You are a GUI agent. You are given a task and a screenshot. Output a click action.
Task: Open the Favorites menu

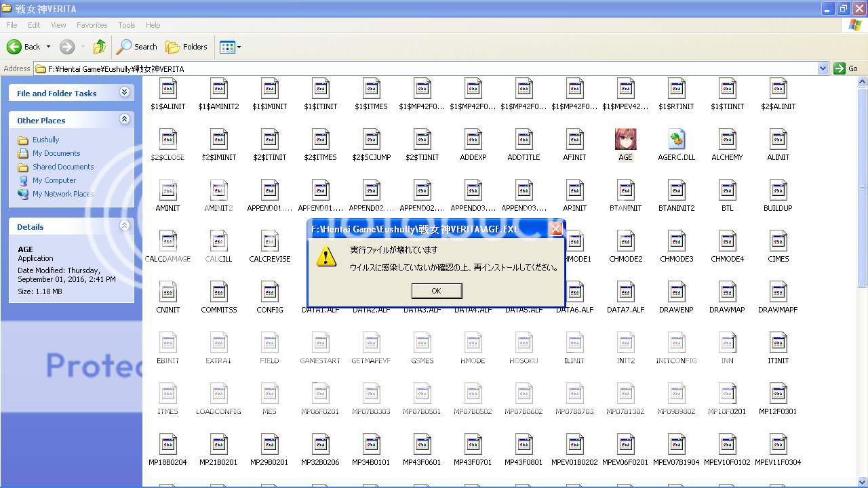click(92, 25)
